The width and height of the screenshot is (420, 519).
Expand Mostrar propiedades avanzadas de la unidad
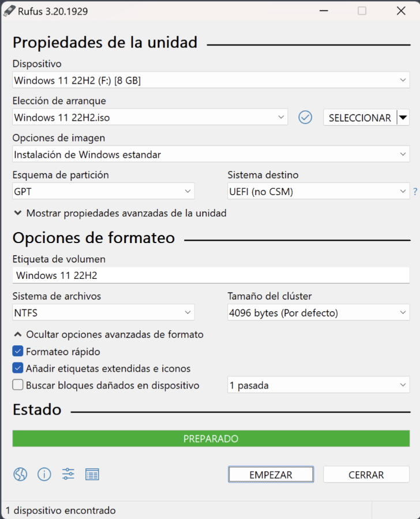pyautogui.click(x=120, y=213)
